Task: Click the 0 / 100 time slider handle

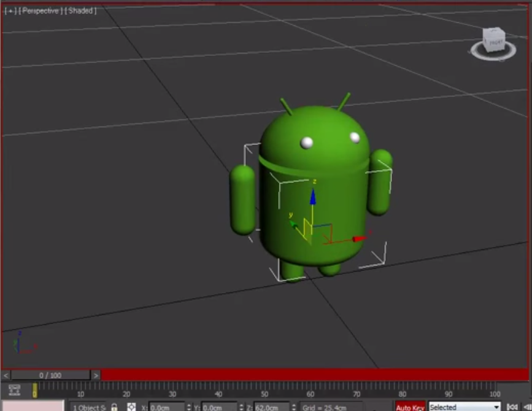Action: [x=50, y=375]
